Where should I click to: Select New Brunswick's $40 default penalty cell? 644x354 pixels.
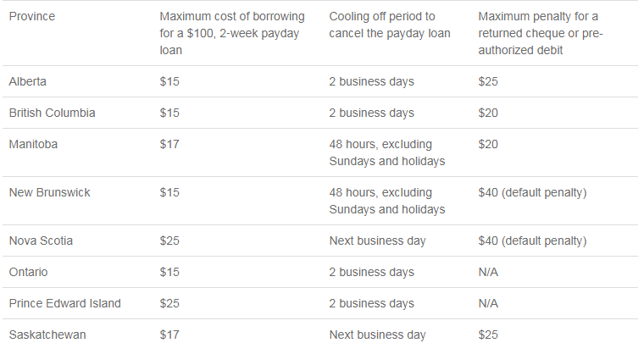tap(532, 192)
